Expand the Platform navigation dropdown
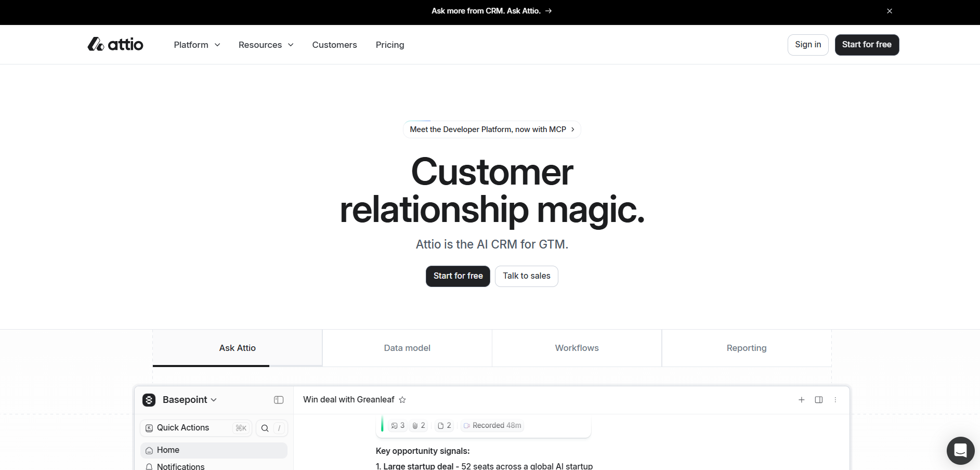Image resolution: width=980 pixels, height=470 pixels. tap(197, 45)
